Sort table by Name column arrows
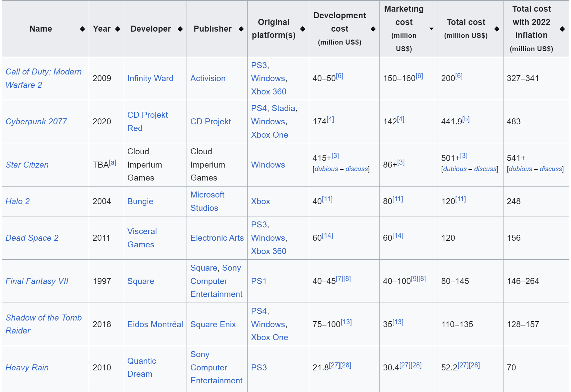 point(82,29)
